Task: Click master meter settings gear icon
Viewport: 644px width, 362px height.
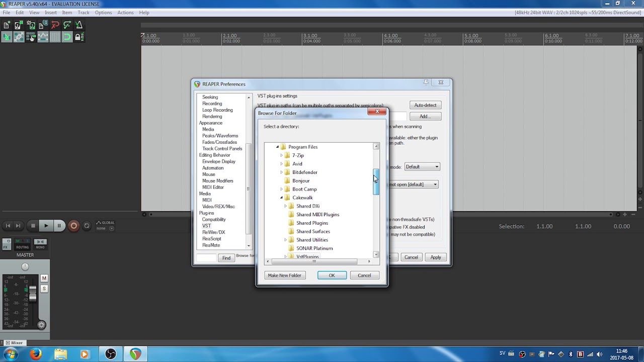Action: pyautogui.click(x=42, y=325)
